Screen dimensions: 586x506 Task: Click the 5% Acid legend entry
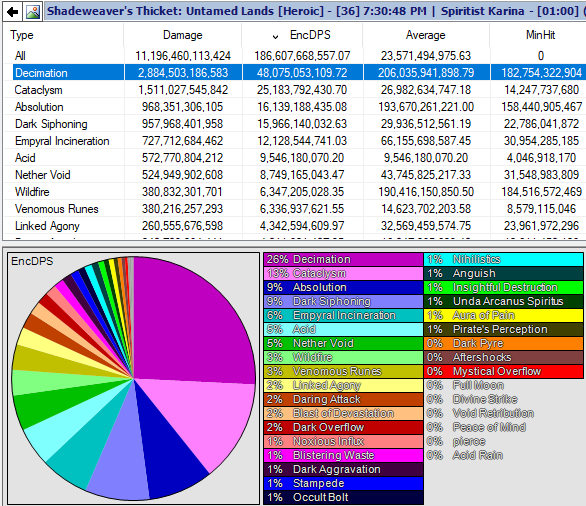pyautogui.click(x=343, y=329)
